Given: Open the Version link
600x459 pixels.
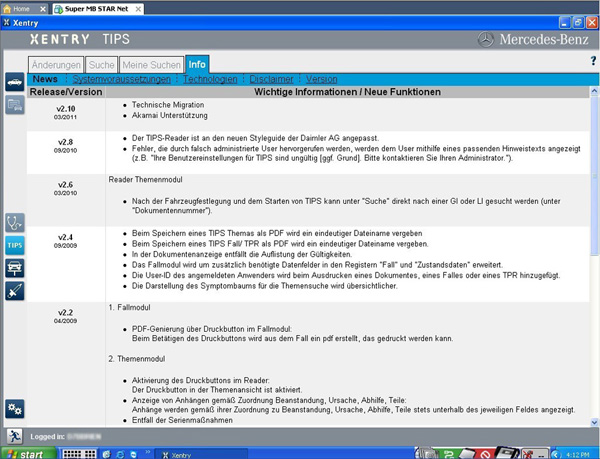Looking at the screenshot, I should pyautogui.click(x=321, y=79).
